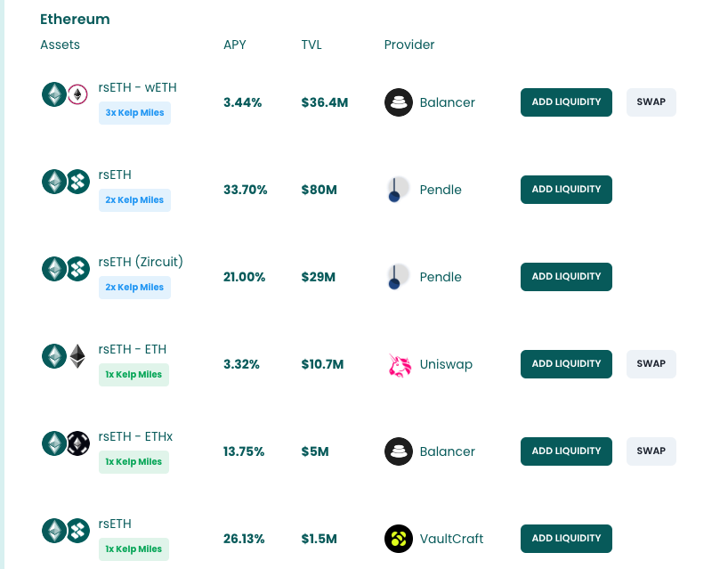Click the 3x Kelp Miles badge

click(x=134, y=113)
